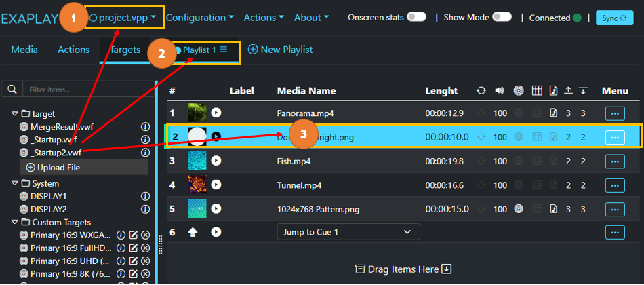Delete the Primary 16:9 FullHD custom target
Screen dimensions: 644x285
(x=145, y=248)
